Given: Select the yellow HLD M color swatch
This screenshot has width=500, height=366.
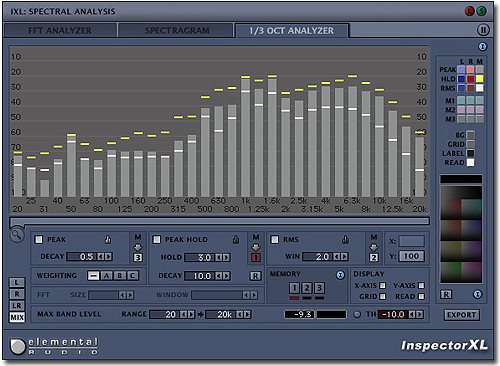Looking at the screenshot, I should 479,79.
